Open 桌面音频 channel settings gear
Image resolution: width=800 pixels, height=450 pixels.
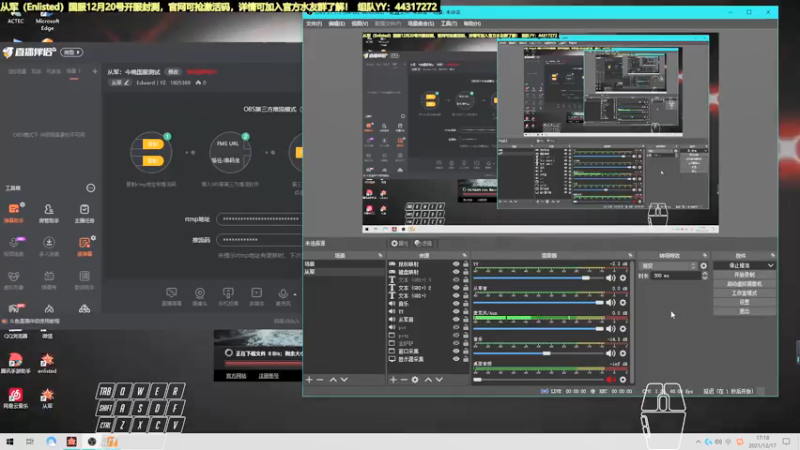click(x=623, y=380)
